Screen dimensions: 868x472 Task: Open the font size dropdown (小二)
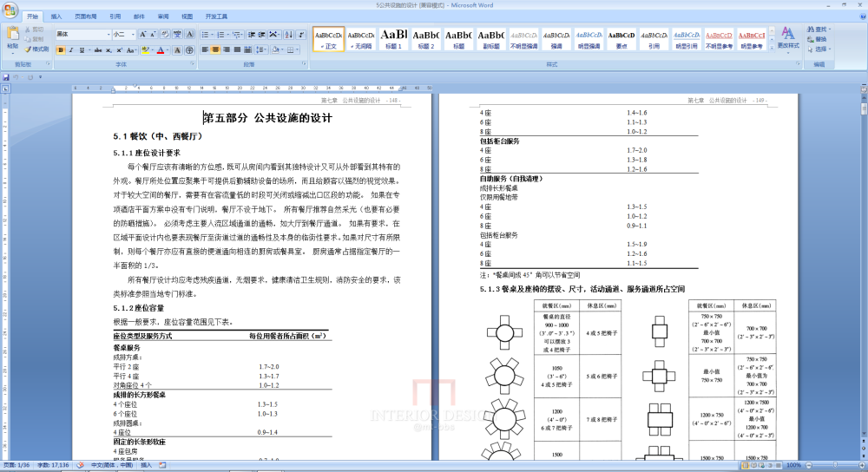(134, 35)
